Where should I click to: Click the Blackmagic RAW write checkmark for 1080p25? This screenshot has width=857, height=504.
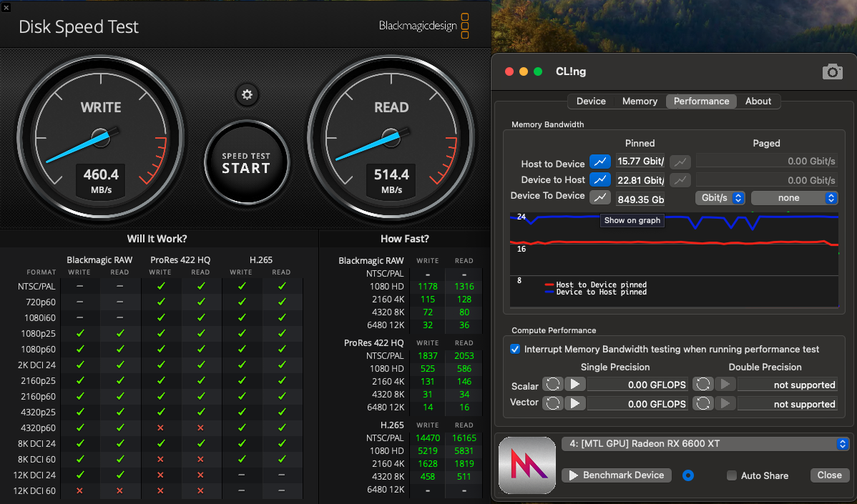click(x=79, y=333)
